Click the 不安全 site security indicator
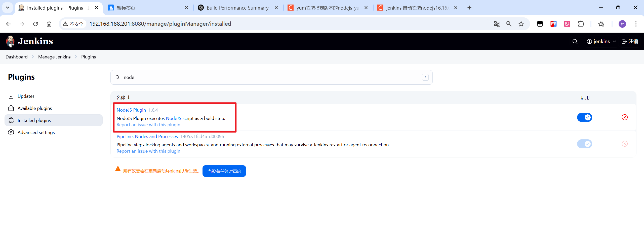The width and height of the screenshot is (644, 230). [x=73, y=24]
